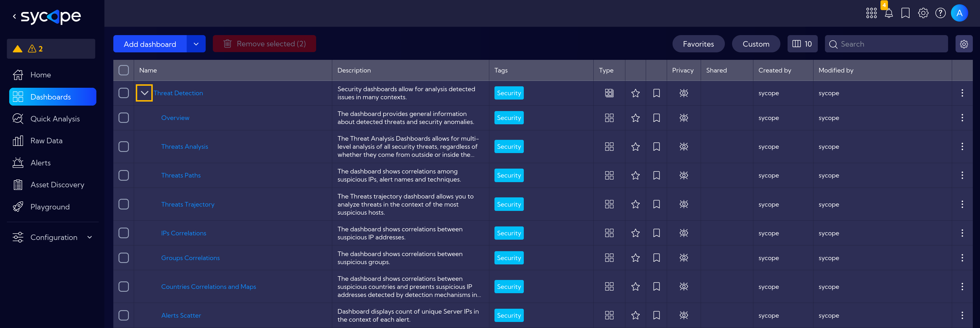Bookmark the Threat Detection group

[656, 93]
